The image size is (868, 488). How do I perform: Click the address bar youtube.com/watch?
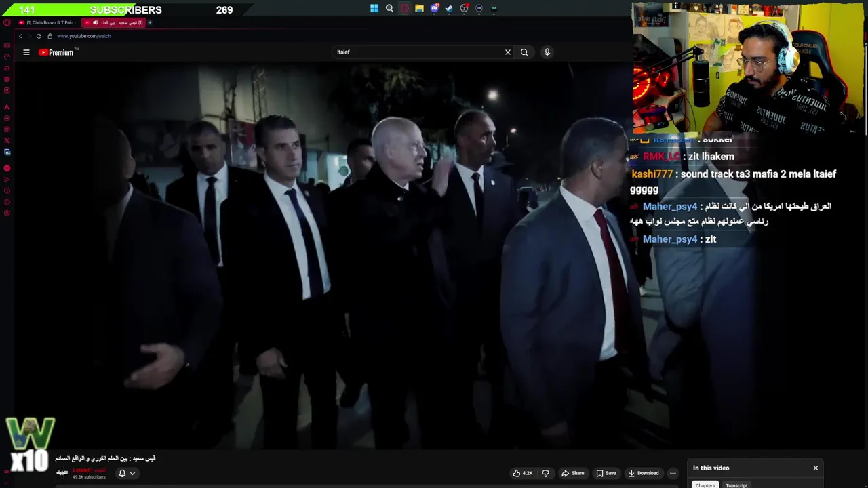84,36
